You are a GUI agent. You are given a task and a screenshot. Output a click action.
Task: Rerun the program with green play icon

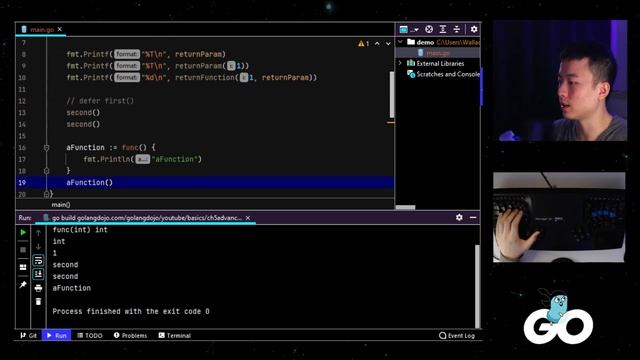23,232
